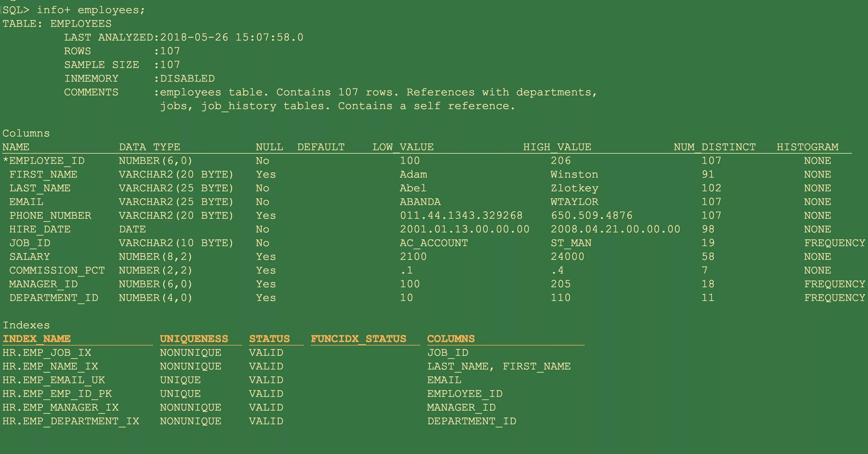Click the HISTOGRAM header

[807, 147]
